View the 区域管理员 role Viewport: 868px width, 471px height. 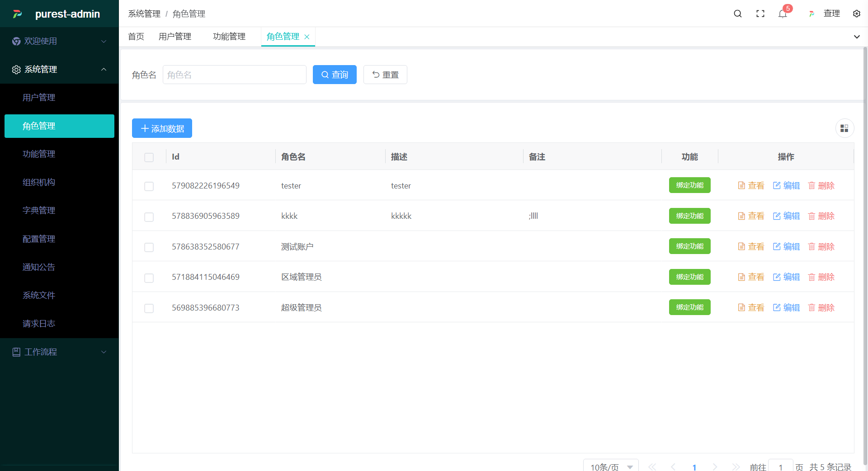pyautogui.click(x=751, y=277)
